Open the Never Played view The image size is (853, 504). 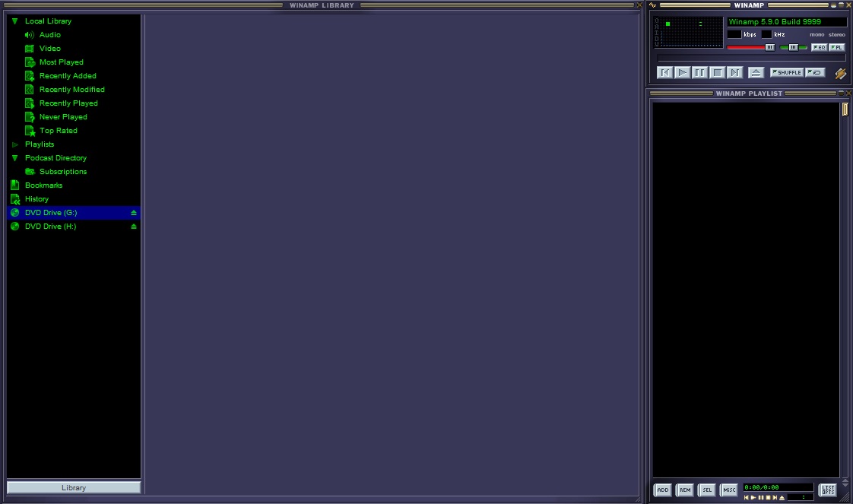pos(63,117)
